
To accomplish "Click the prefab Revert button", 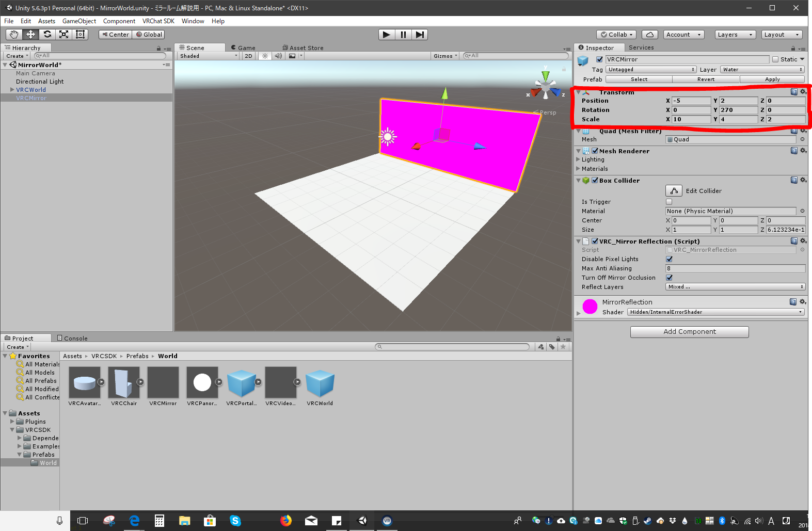I will point(706,79).
